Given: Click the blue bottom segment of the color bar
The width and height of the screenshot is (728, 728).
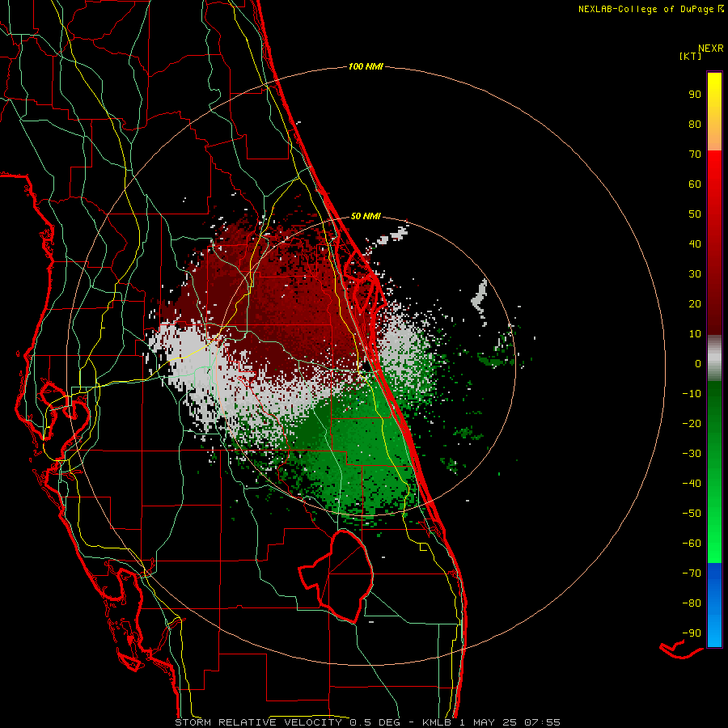Looking at the screenshot, I should coord(714,605).
